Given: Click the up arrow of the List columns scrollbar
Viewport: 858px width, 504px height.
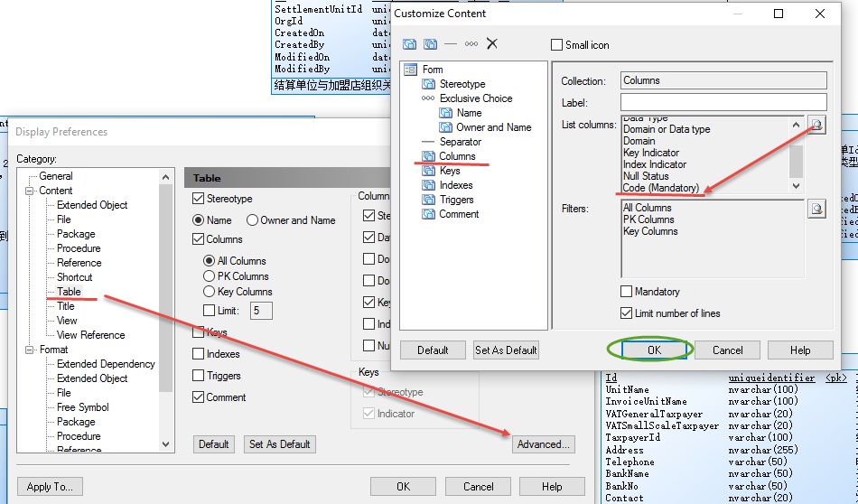Looking at the screenshot, I should 797,125.
